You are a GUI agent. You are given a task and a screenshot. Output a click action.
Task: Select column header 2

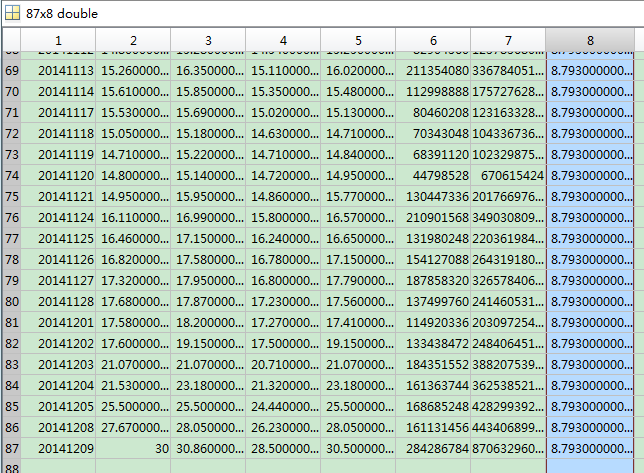133,40
